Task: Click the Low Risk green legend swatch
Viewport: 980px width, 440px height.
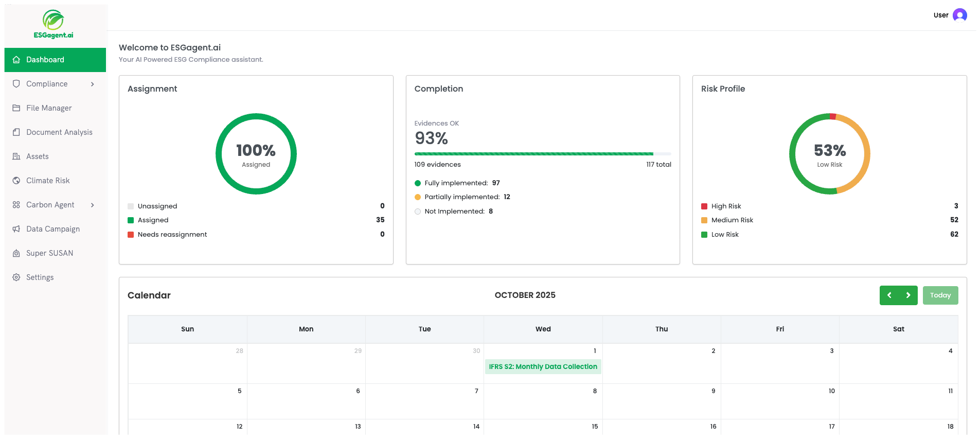Action: coord(704,235)
